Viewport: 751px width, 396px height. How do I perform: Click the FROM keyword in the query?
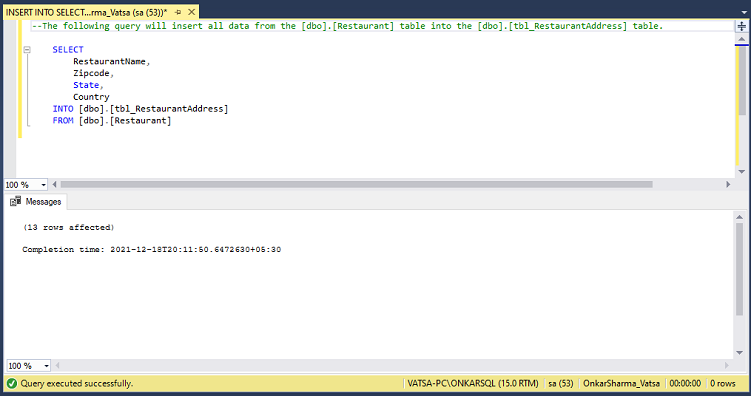(x=63, y=121)
